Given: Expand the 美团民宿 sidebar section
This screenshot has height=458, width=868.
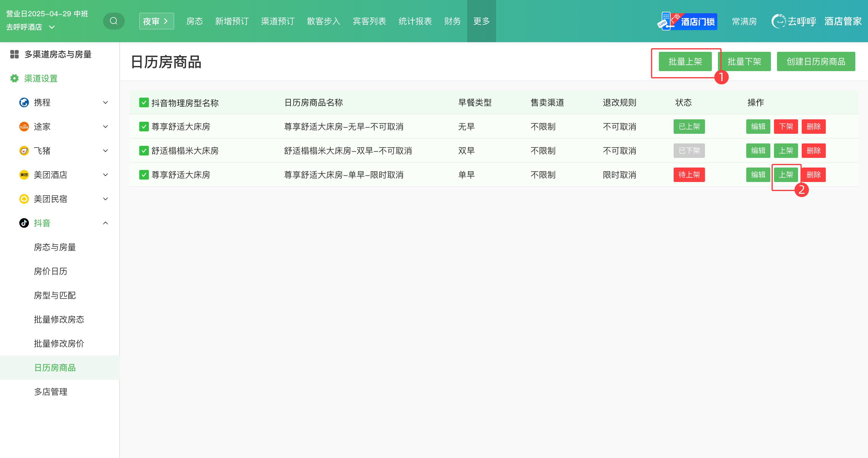Looking at the screenshot, I should point(105,199).
